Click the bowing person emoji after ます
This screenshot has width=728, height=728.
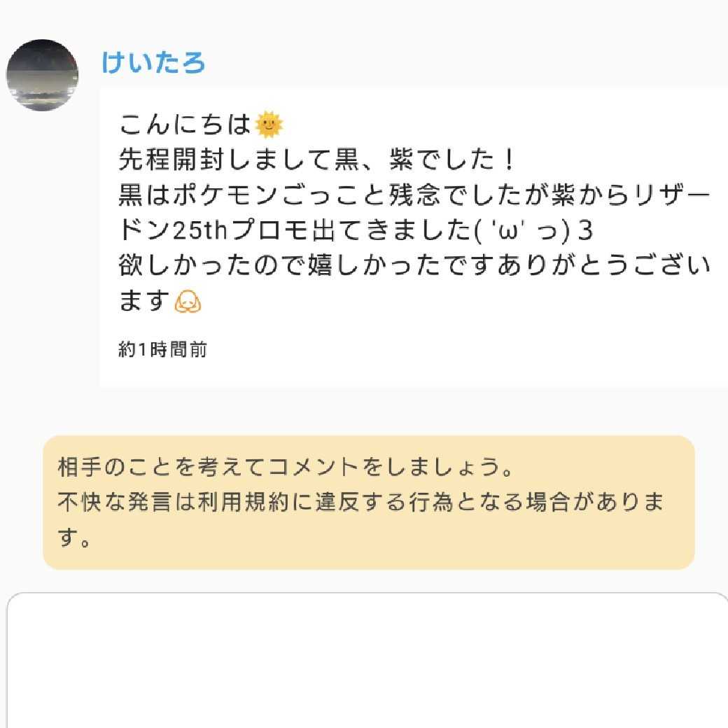pyautogui.click(x=187, y=302)
